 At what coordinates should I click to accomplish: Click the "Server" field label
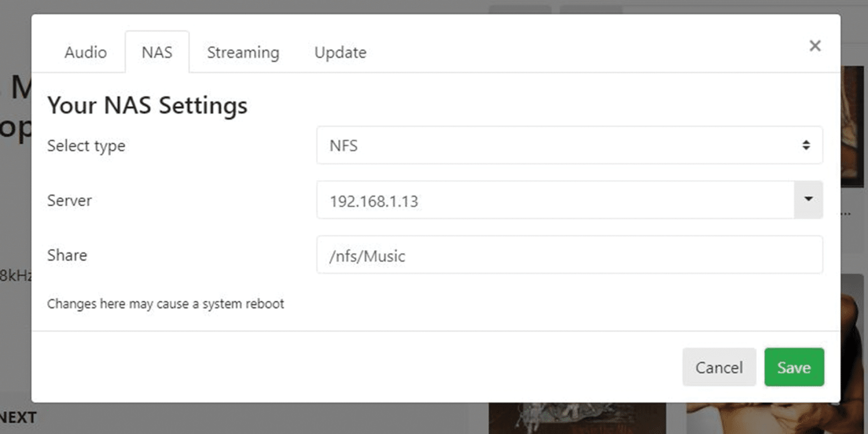(70, 201)
